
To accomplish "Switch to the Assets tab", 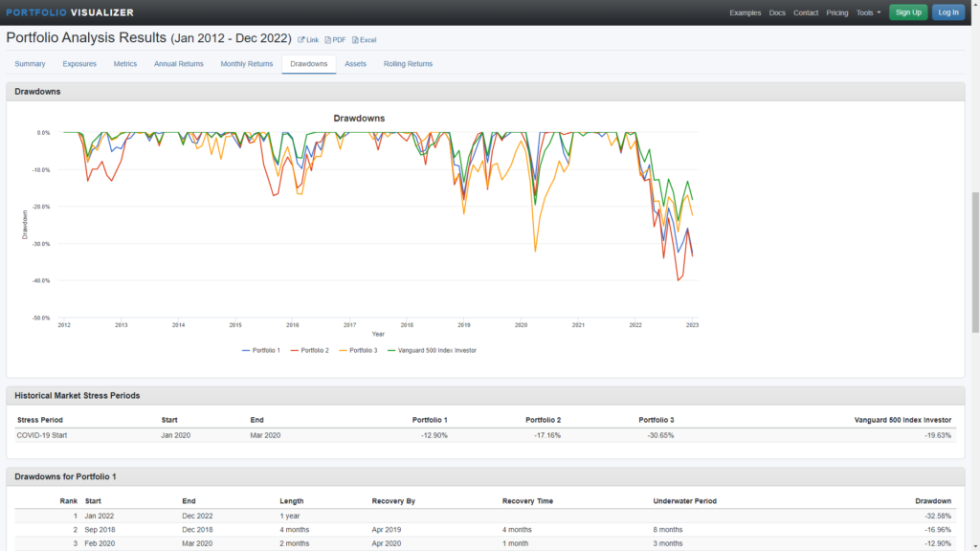I will click(355, 64).
